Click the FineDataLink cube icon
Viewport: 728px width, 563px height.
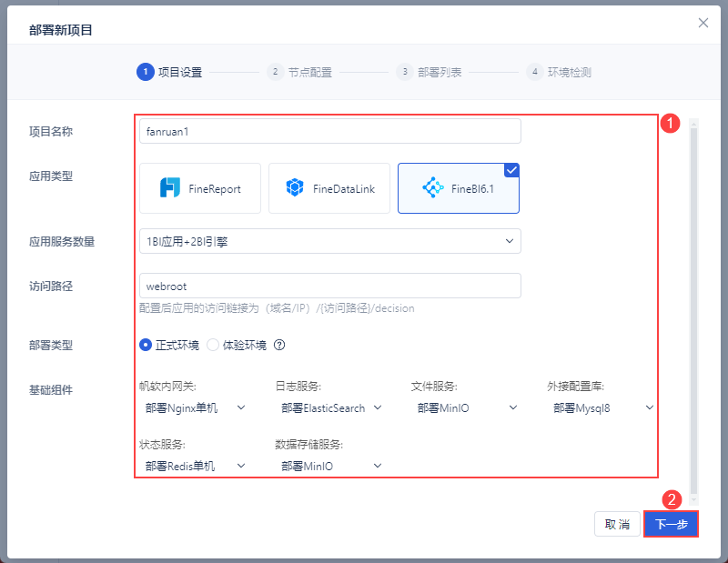pos(294,188)
